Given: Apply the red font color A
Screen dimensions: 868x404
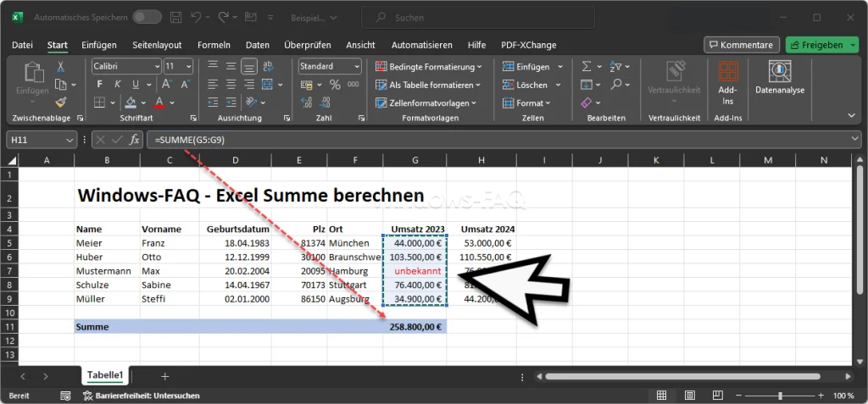Looking at the screenshot, I should pyautogui.click(x=160, y=103).
